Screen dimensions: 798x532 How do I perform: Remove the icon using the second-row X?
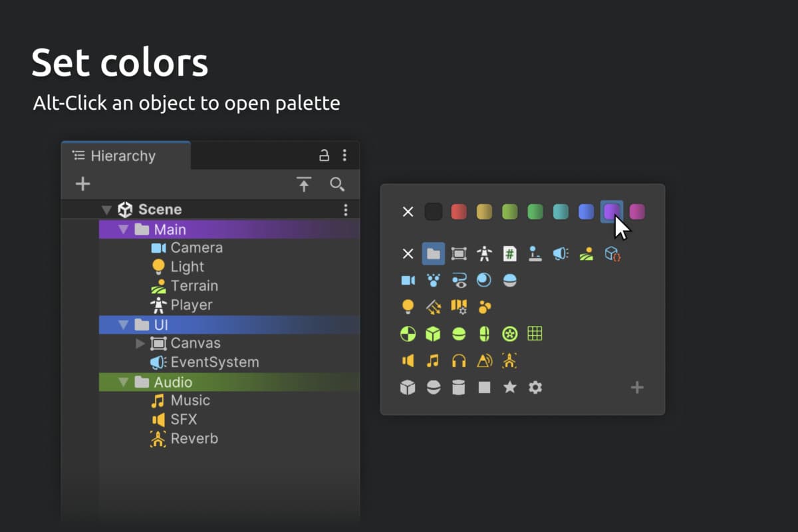pyautogui.click(x=408, y=253)
